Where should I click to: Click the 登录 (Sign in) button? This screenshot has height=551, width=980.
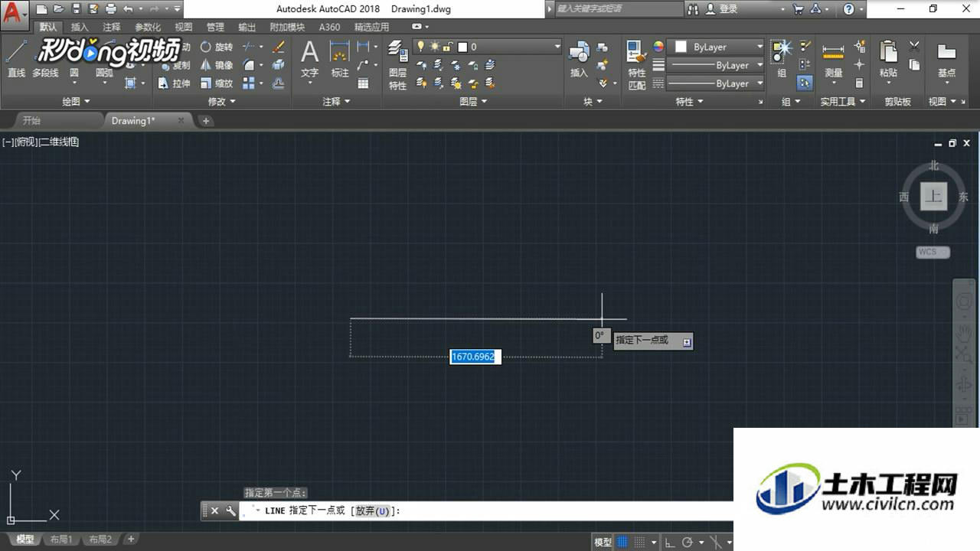[x=722, y=9]
